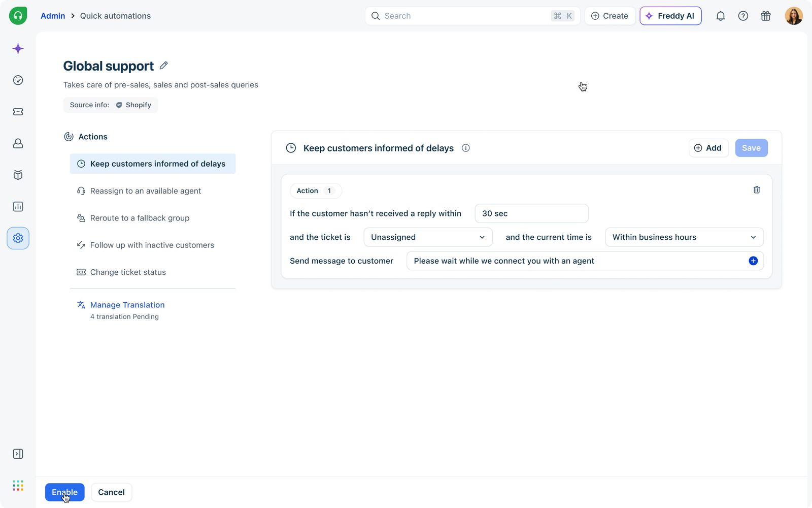Open the Within business hours dropdown
Screen dimensions: 812x508
click(x=684, y=237)
